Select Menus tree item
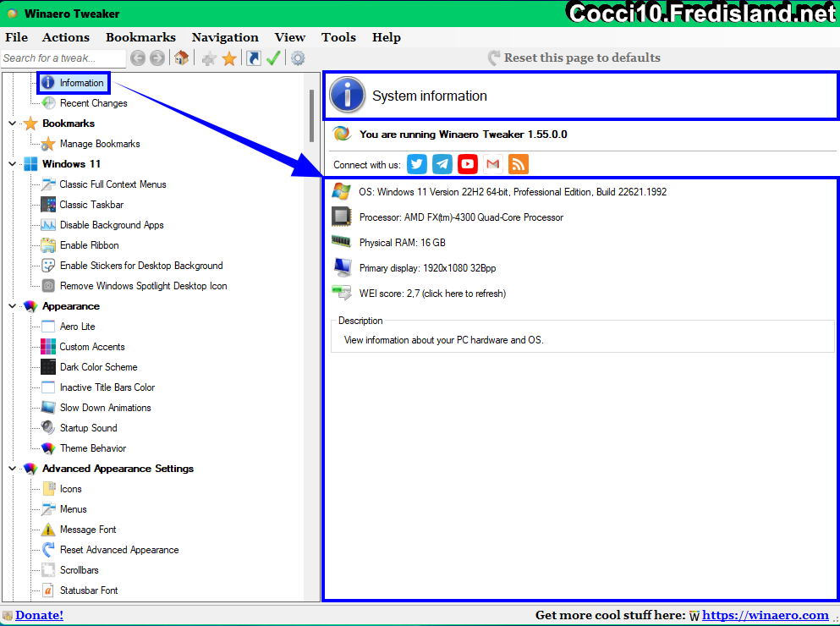This screenshot has width=840, height=626. pos(74,509)
